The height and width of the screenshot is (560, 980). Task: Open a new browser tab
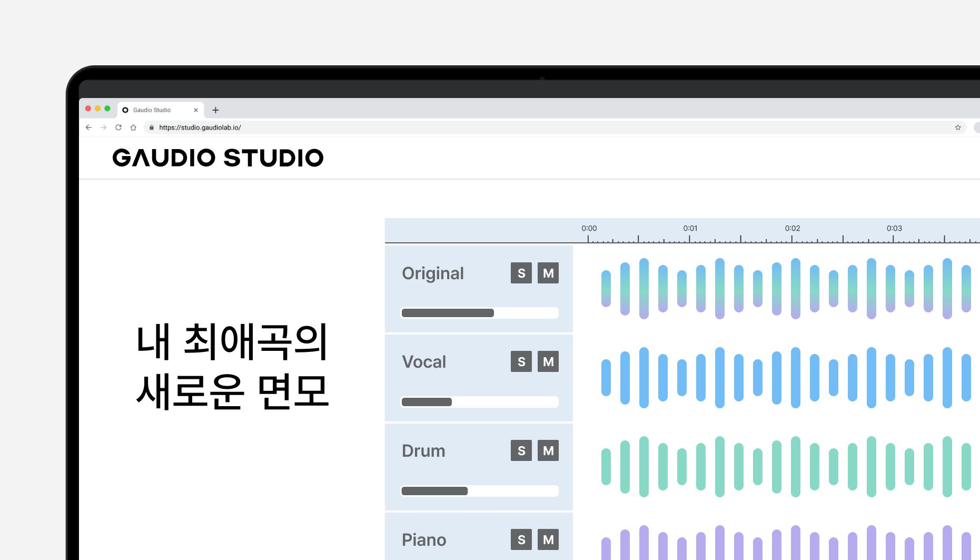click(216, 110)
